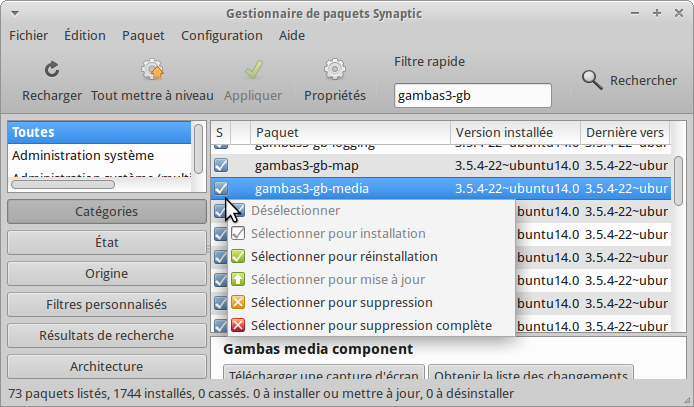
Task: Click the red suppression complète icon
Action: 238,326
